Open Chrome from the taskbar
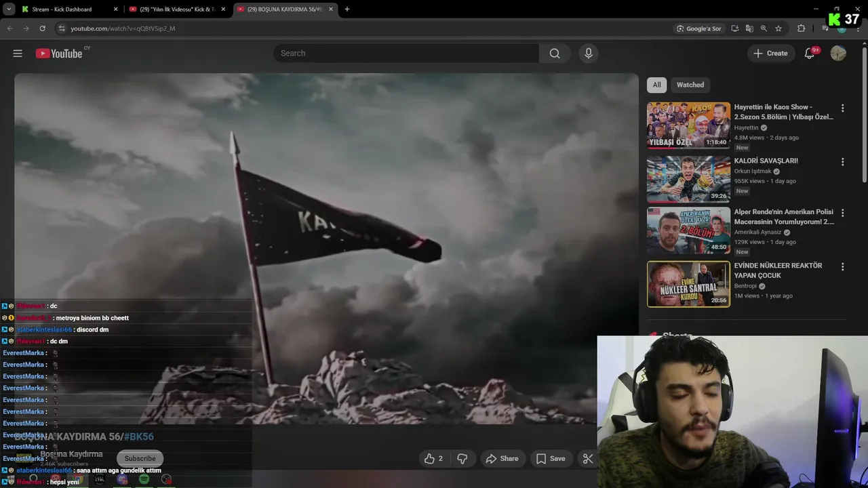Image resolution: width=868 pixels, height=488 pixels. click(77, 479)
